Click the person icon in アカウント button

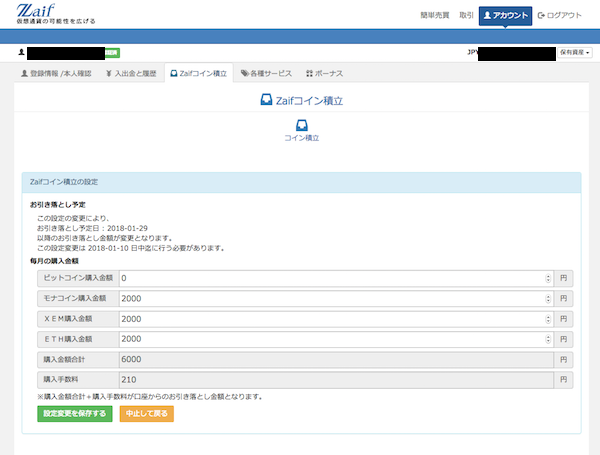(x=487, y=15)
